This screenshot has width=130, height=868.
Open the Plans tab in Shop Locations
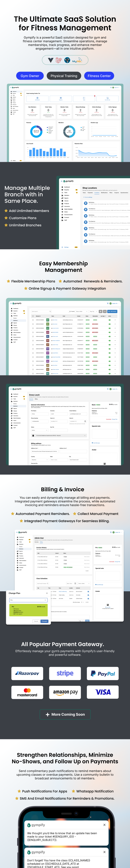pyautogui.click(x=111, y=193)
